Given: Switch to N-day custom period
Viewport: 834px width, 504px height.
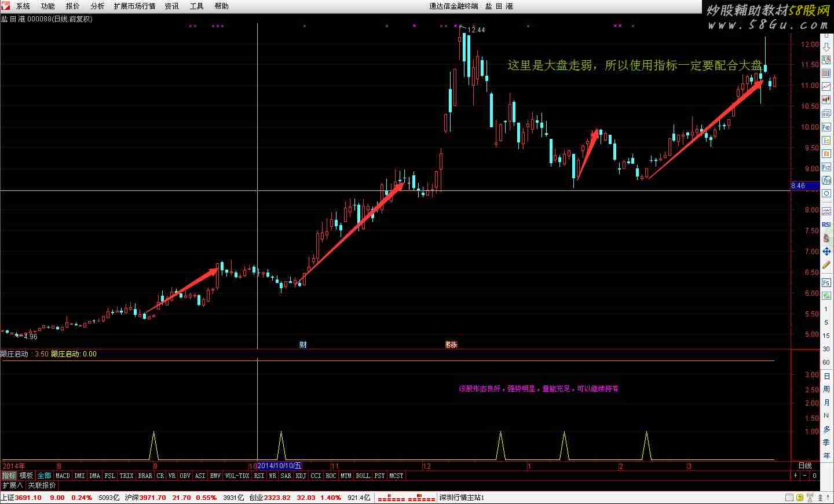Looking at the screenshot, I should (826, 416).
